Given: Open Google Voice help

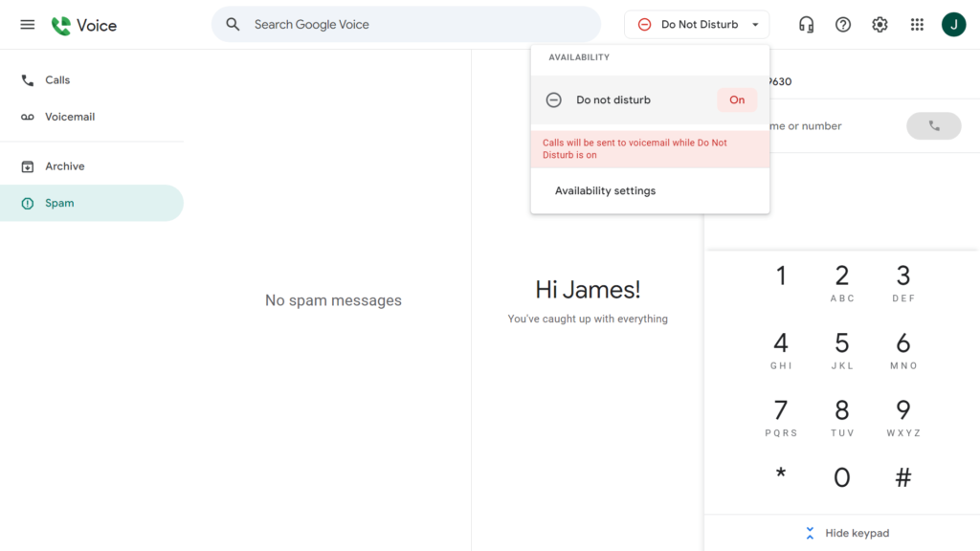Looking at the screenshot, I should 843,24.
